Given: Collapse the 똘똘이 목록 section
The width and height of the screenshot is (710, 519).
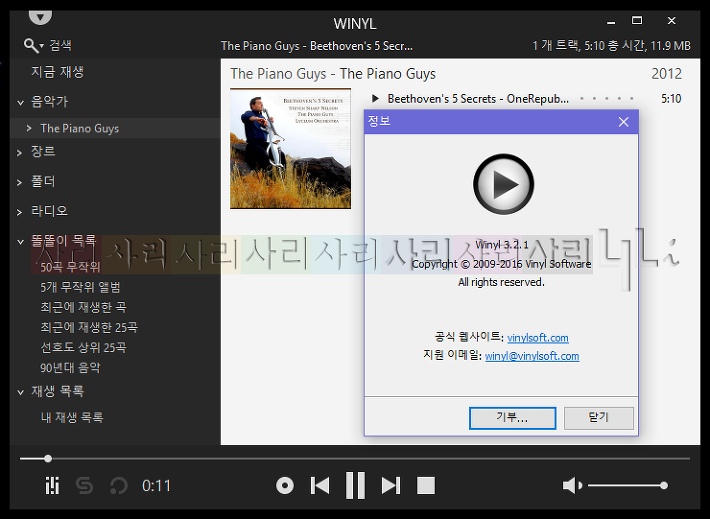Looking at the screenshot, I should (x=20, y=241).
